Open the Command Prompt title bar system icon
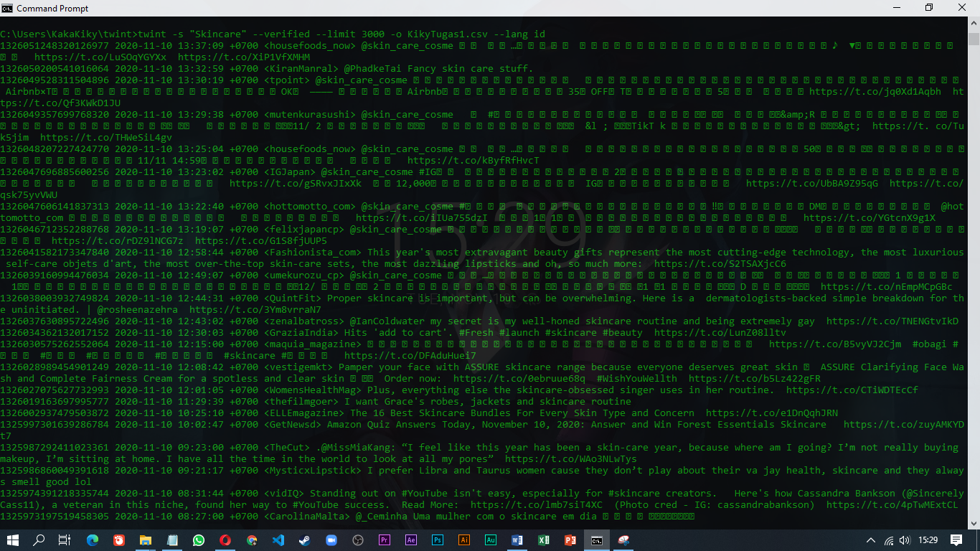This screenshot has height=551, width=980. (x=7, y=8)
